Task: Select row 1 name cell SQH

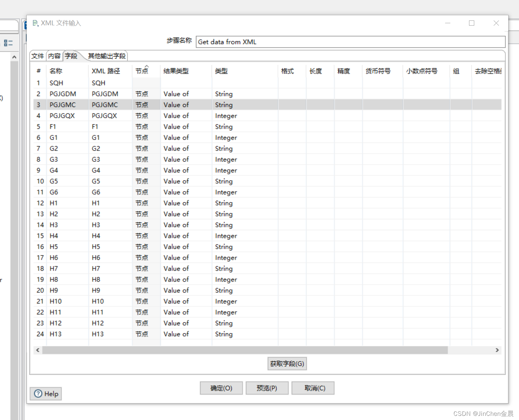Action: pyautogui.click(x=67, y=83)
